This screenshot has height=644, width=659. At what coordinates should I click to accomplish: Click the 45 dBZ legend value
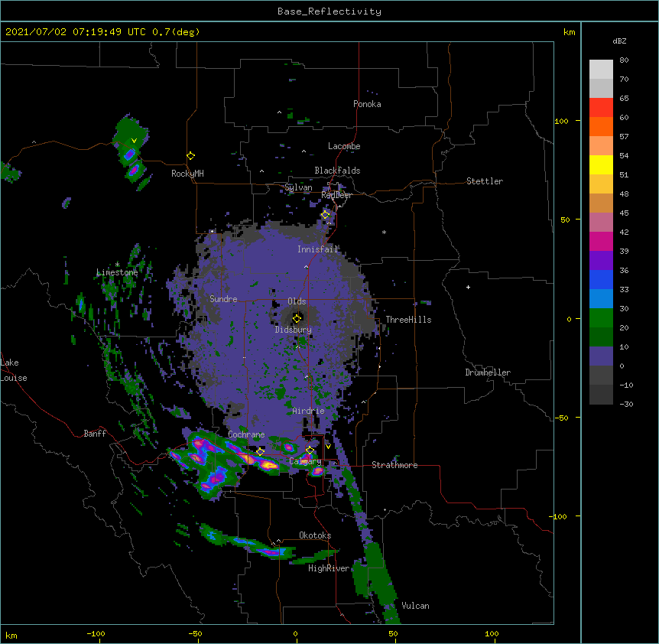click(624, 213)
